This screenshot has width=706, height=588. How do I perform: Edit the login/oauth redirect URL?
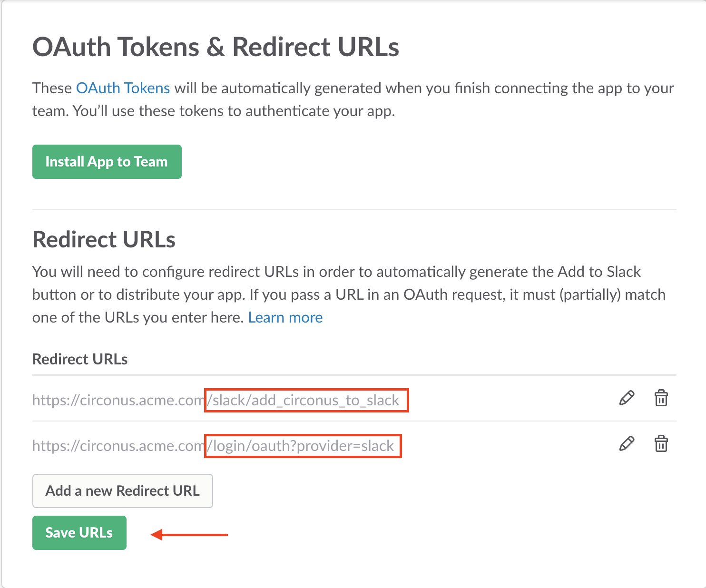coord(627,443)
